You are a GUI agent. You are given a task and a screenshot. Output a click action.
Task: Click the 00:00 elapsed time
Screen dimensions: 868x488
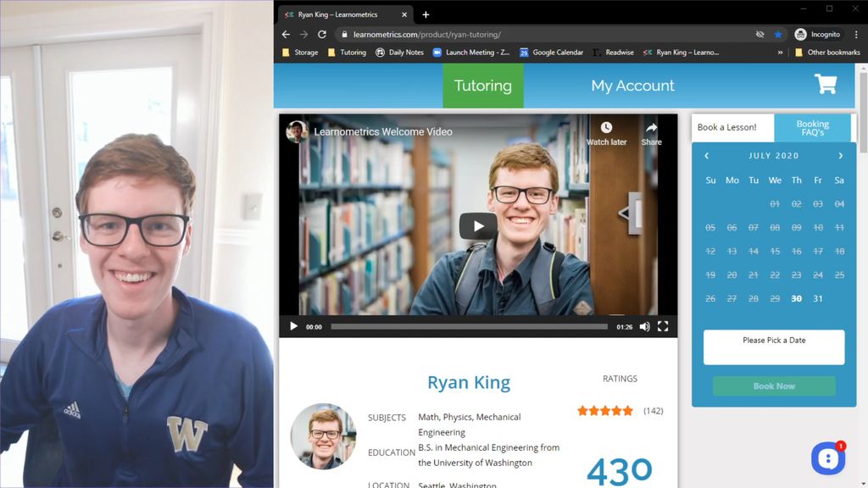[314, 327]
